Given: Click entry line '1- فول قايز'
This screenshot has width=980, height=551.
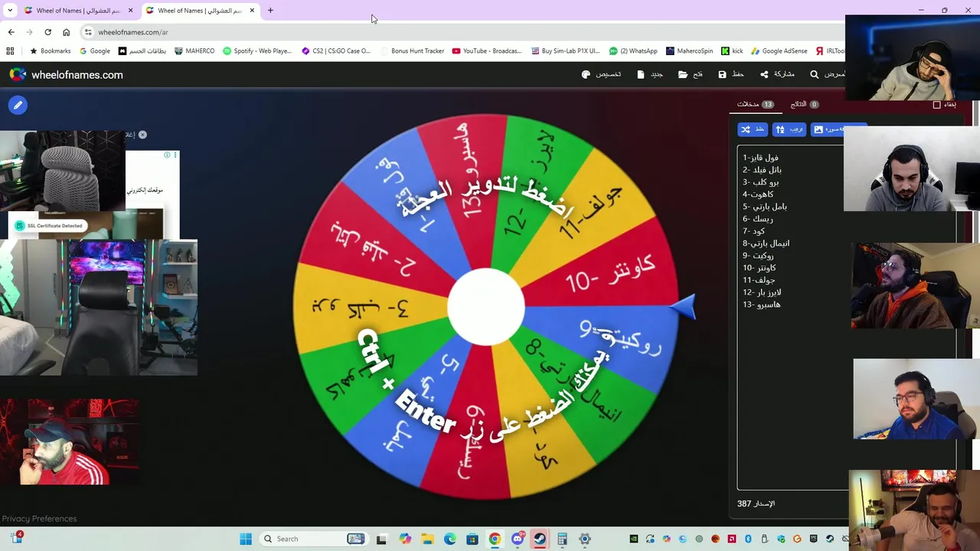Looking at the screenshot, I should [x=760, y=158].
